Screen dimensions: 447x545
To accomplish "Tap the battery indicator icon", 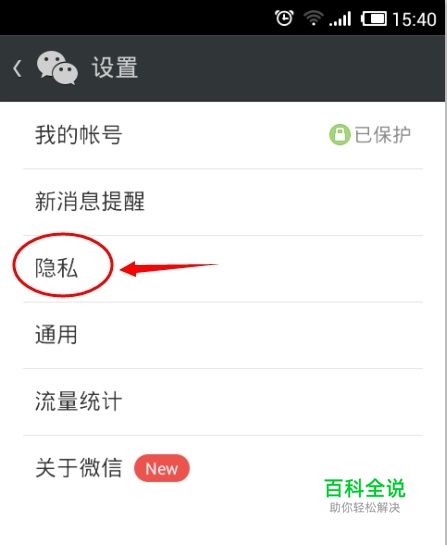I will tap(374, 18).
